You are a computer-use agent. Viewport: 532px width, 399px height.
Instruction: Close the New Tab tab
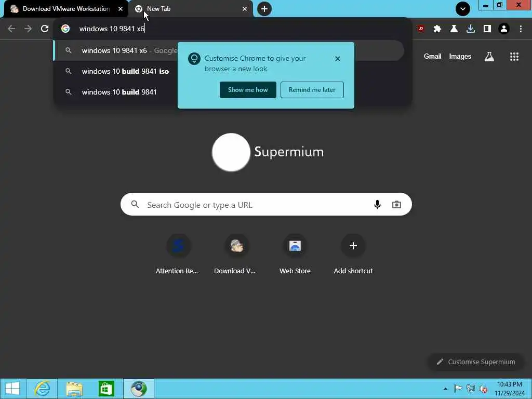245,9
